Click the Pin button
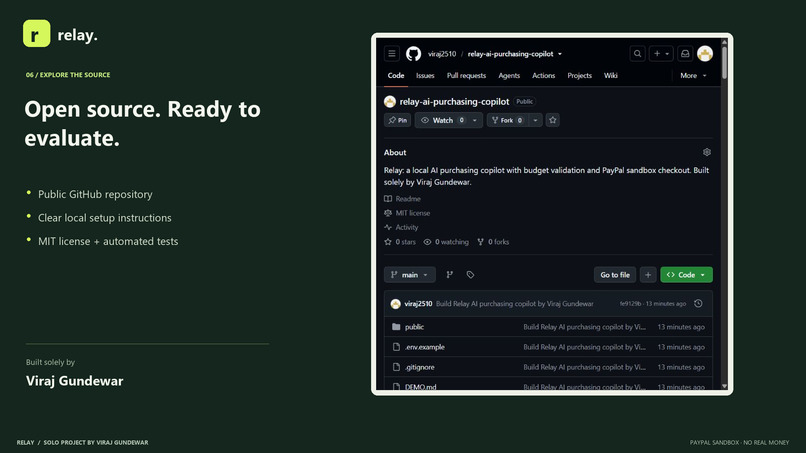The height and width of the screenshot is (453, 806). [397, 120]
